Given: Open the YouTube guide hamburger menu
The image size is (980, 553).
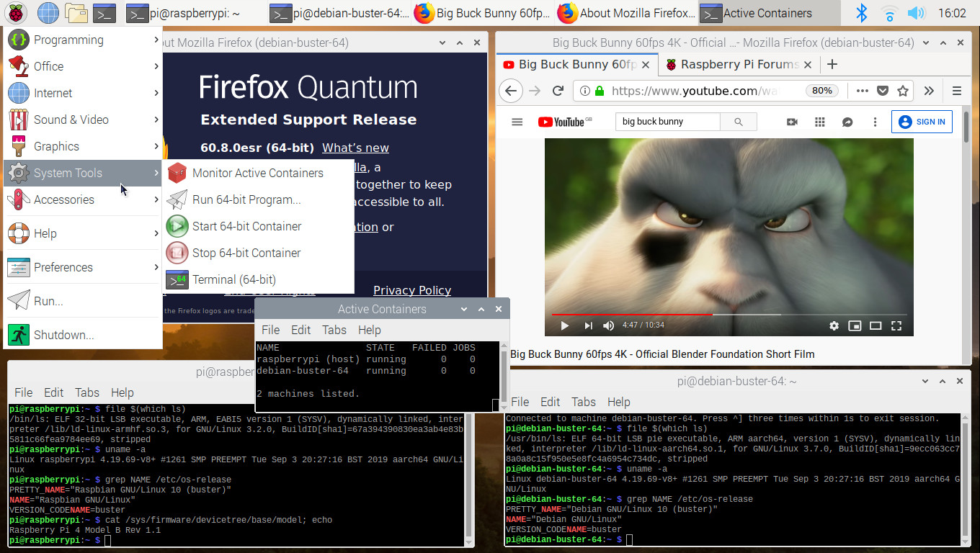Looking at the screenshot, I should click(517, 122).
